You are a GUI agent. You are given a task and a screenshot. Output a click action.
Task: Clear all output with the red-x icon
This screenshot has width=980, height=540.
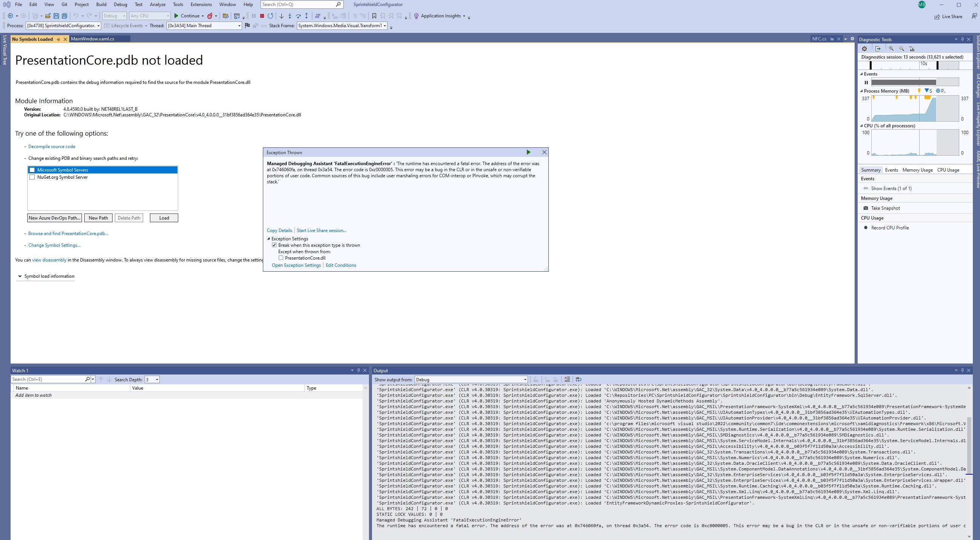coord(567,379)
